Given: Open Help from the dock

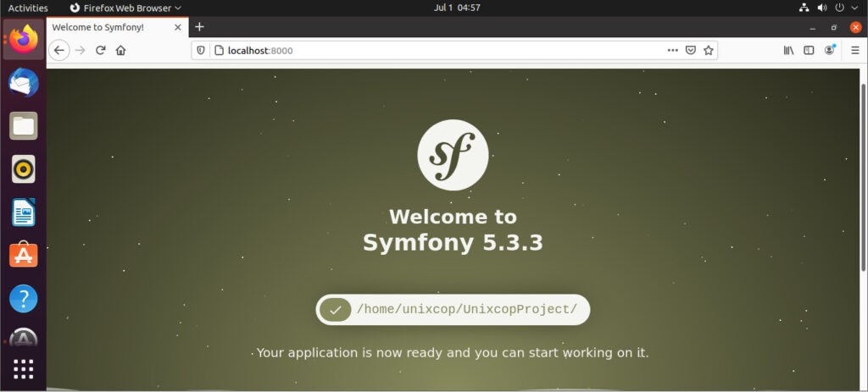Looking at the screenshot, I should pyautogui.click(x=23, y=299).
